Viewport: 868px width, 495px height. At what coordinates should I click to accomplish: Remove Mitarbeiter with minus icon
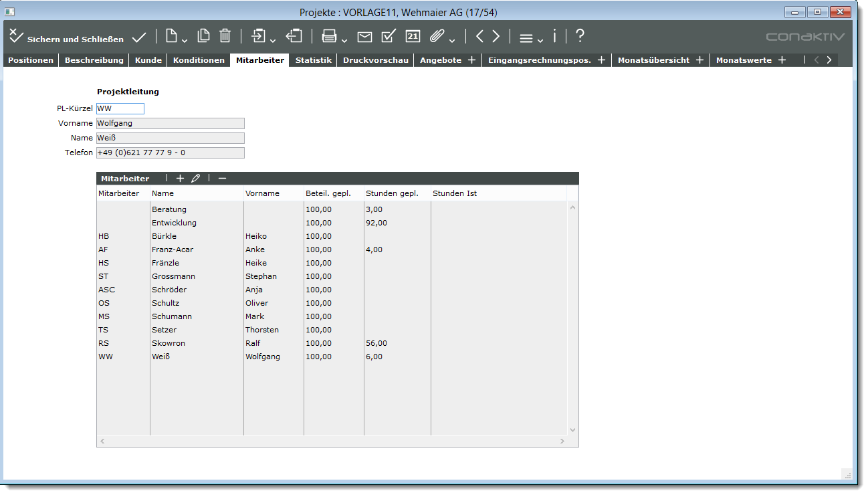(x=222, y=179)
